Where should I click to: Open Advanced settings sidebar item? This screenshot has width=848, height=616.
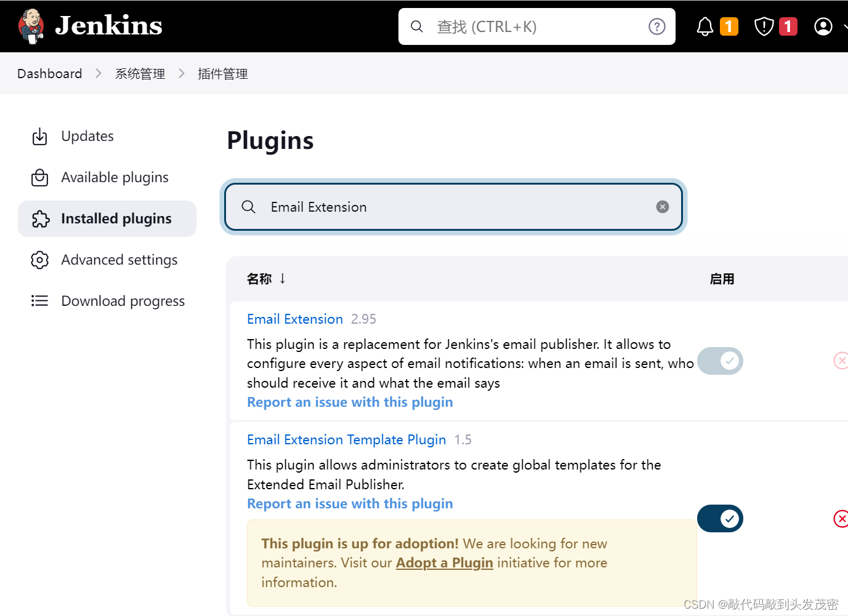click(107, 260)
